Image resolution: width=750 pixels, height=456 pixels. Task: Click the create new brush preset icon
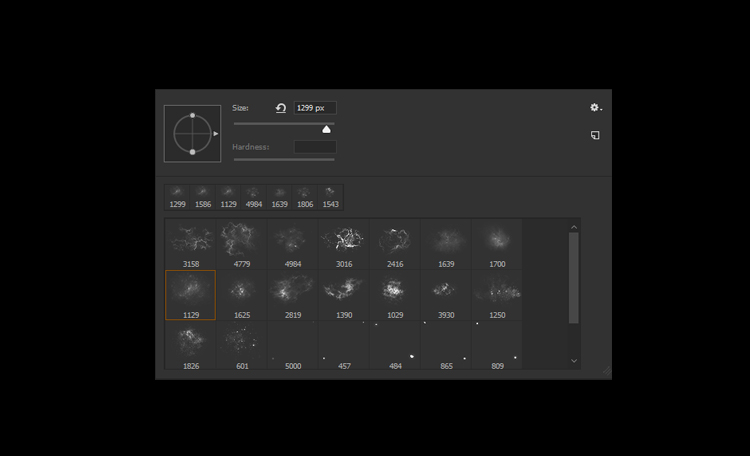pyautogui.click(x=595, y=135)
